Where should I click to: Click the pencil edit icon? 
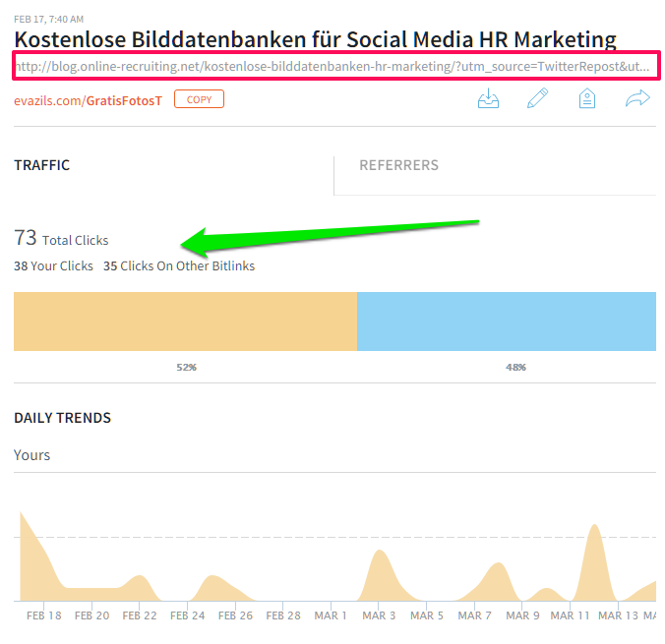tap(537, 99)
